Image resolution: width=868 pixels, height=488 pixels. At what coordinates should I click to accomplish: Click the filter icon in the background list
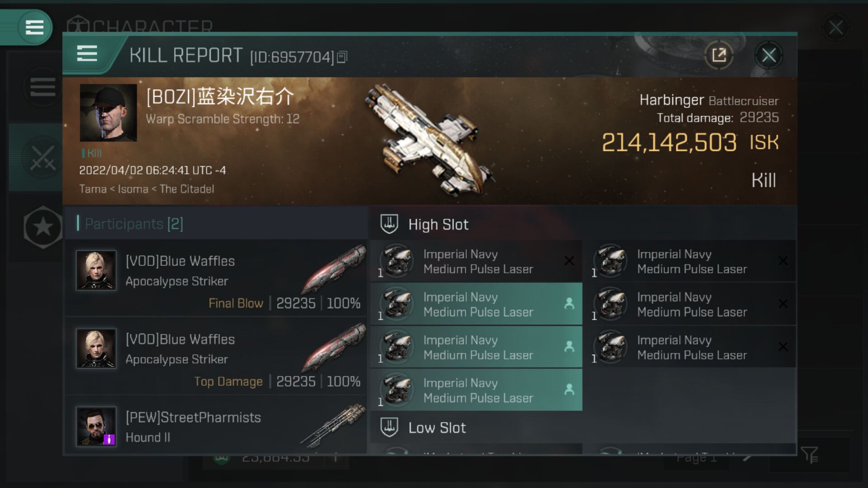[x=809, y=455]
